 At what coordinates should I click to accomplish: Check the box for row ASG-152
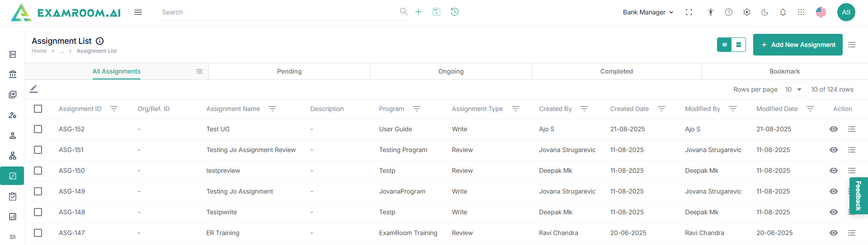[x=38, y=129]
